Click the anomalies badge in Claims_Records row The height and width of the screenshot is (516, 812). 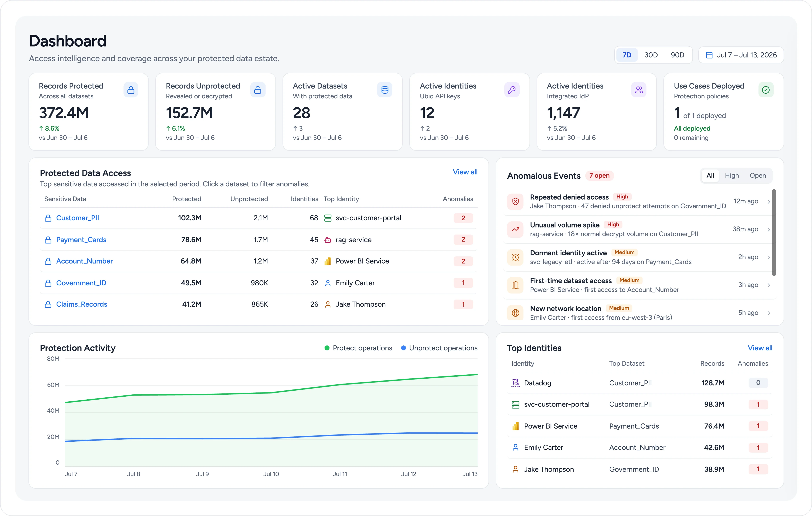(463, 305)
